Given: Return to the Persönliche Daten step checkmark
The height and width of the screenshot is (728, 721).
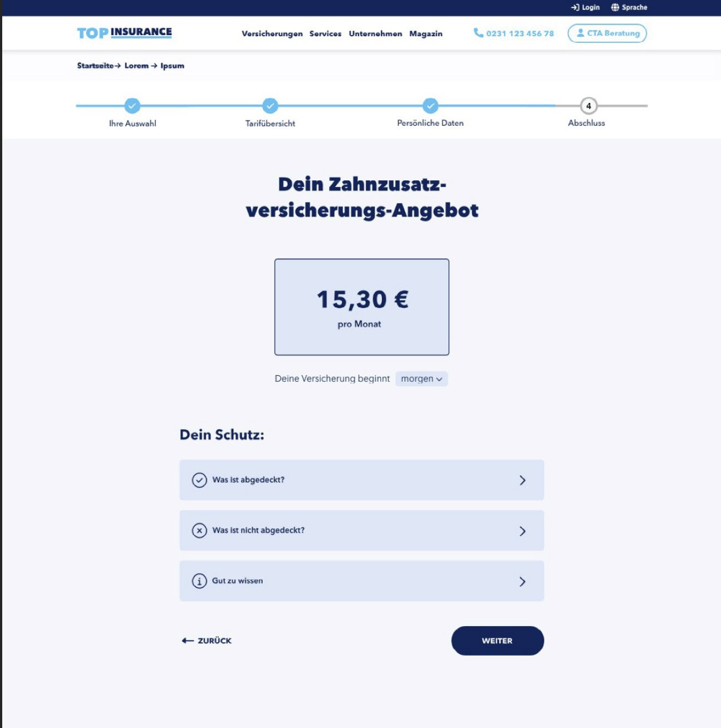Looking at the screenshot, I should pyautogui.click(x=430, y=105).
